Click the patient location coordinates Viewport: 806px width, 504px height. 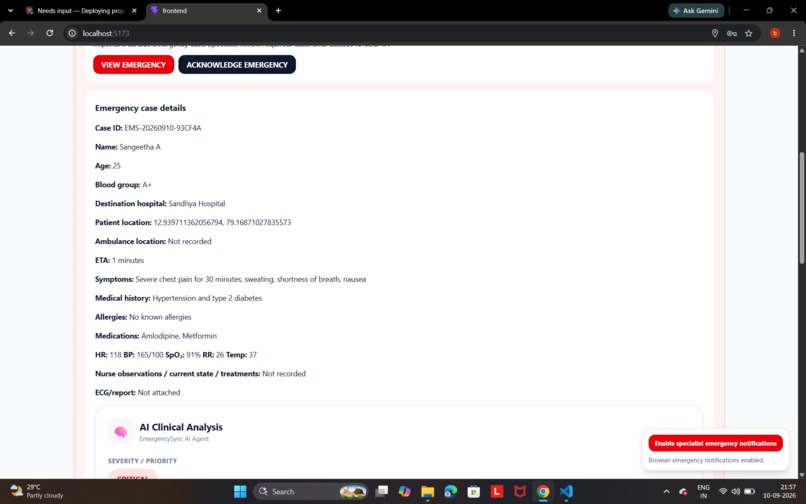[x=222, y=223]
